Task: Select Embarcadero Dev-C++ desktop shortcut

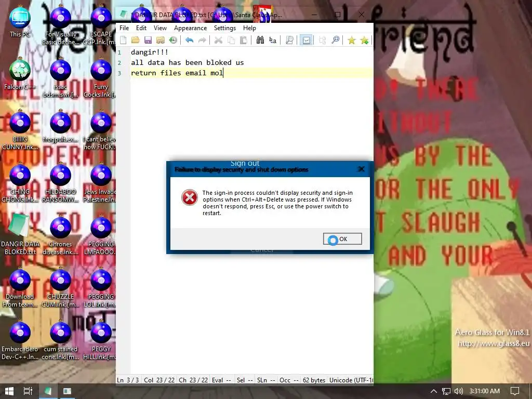Action: (x=20, y=340)
